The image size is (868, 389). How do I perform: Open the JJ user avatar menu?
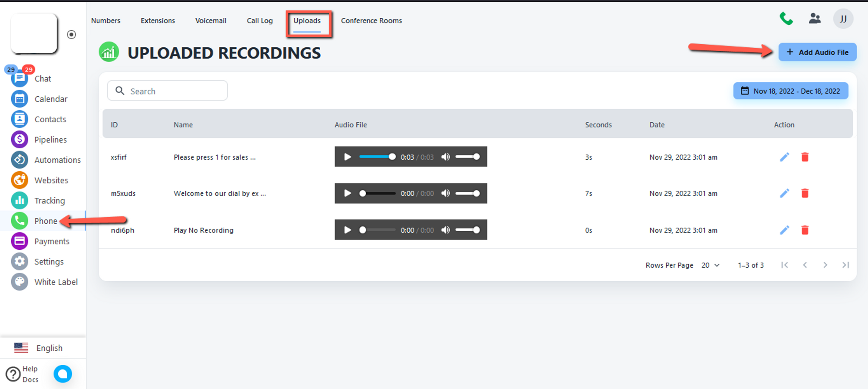coord(843,19)
